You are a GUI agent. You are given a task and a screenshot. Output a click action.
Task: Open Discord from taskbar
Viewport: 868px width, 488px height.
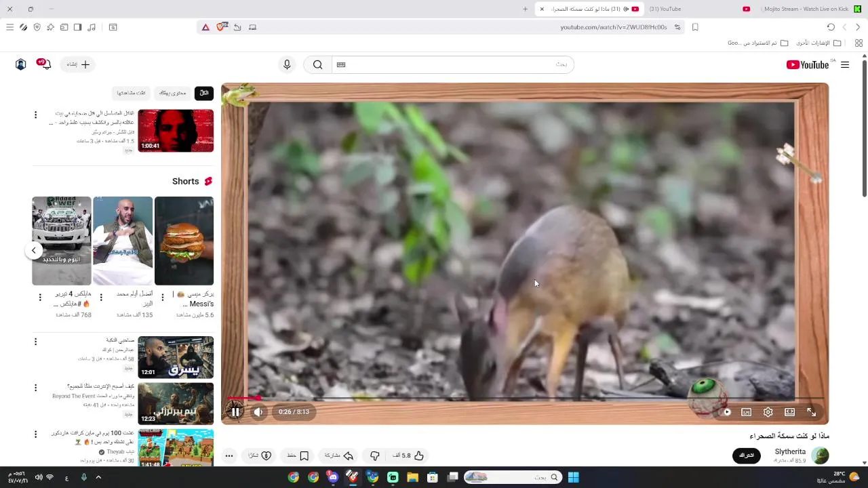(333, 477)
